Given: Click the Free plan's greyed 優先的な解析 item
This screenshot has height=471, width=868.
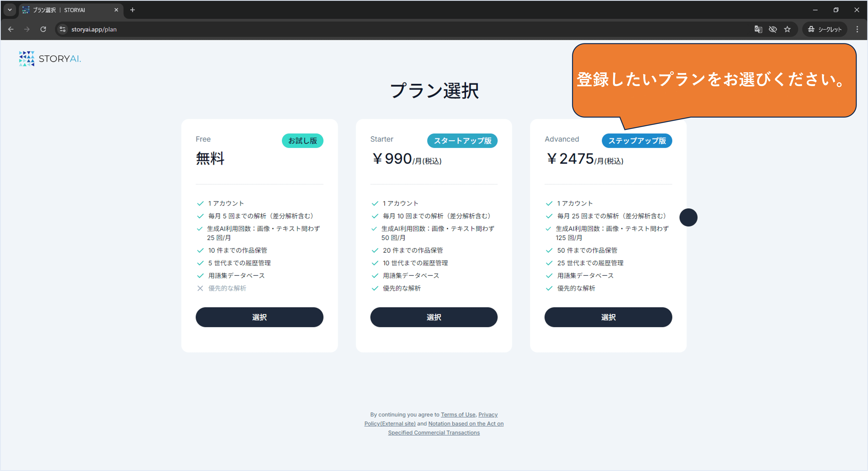Looking at the screenshot, I should pos(227,288).
